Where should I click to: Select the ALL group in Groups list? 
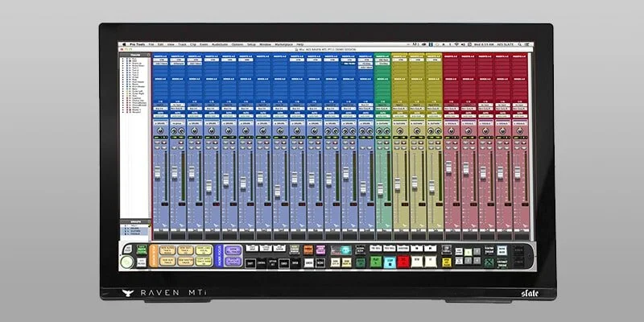134,225
